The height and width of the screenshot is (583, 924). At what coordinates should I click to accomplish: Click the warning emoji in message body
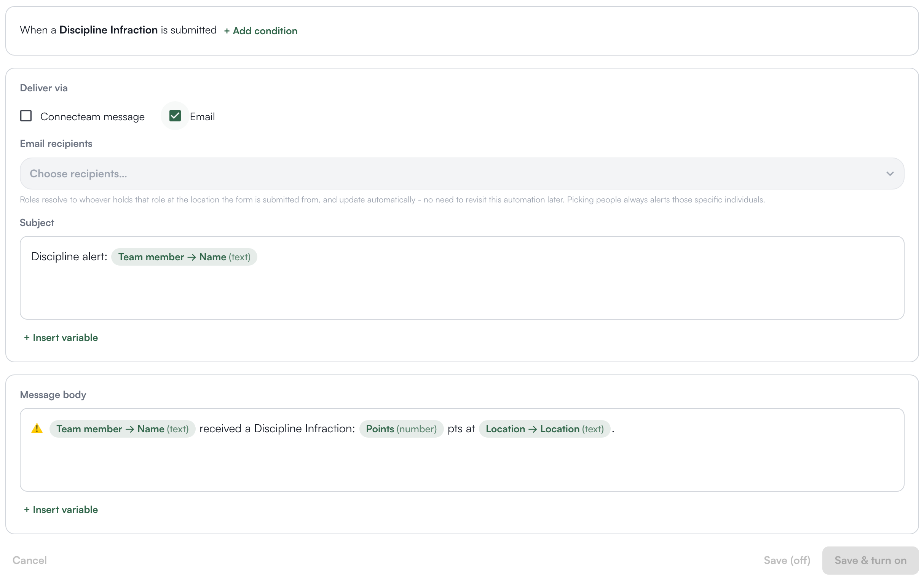(37, 428)
